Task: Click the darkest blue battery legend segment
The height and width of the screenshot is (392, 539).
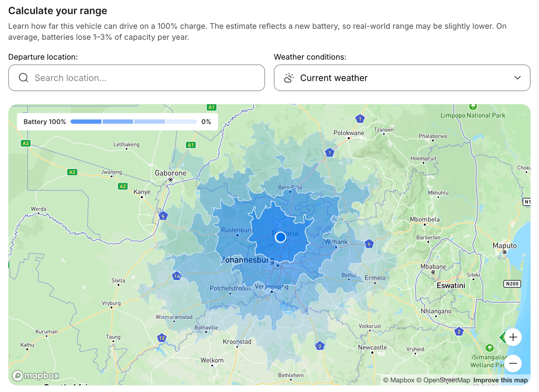Action: click(x=86, y=121)
